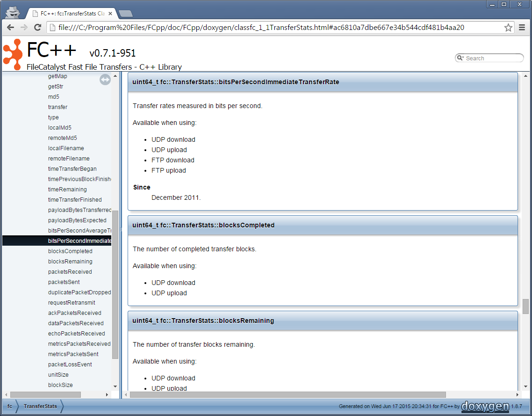
Task: Type in the doxygen Search box
Action: (x=491, y=58)
